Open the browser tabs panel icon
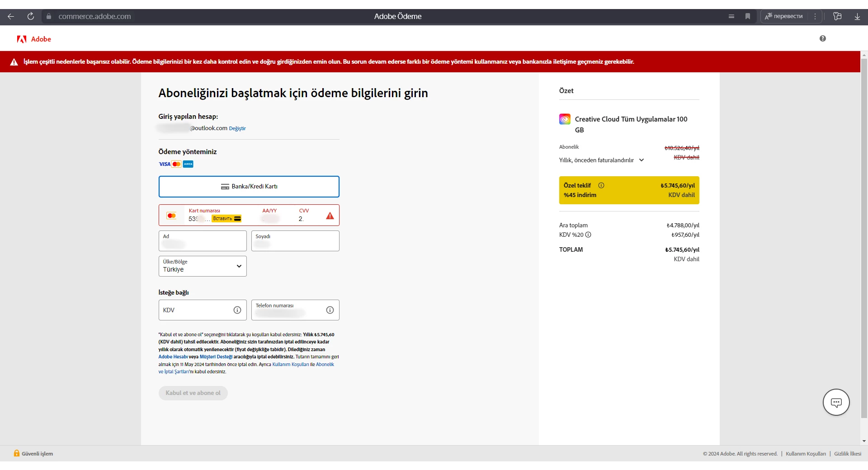The width and height of the screenshot is (868, 470). click(837, 16)
